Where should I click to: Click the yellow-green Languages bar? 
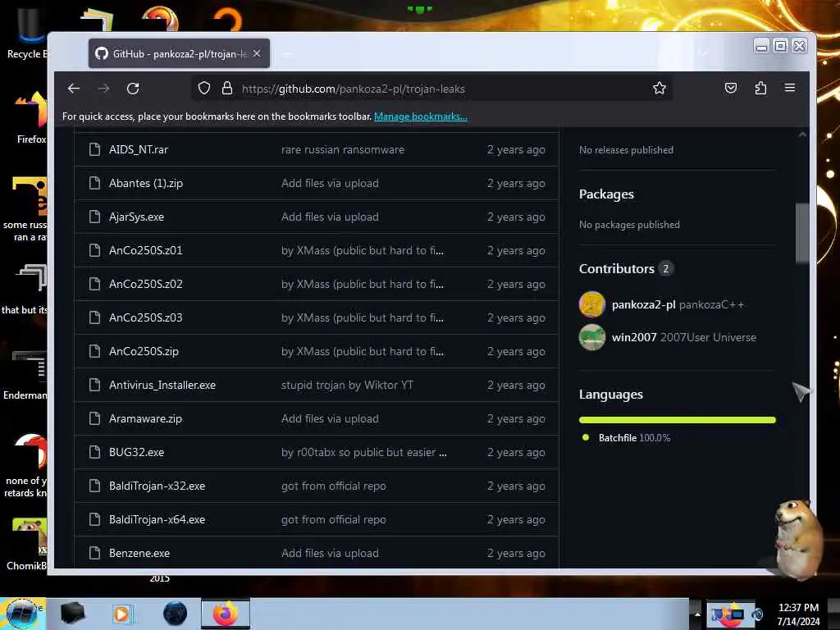coord(677,420)
